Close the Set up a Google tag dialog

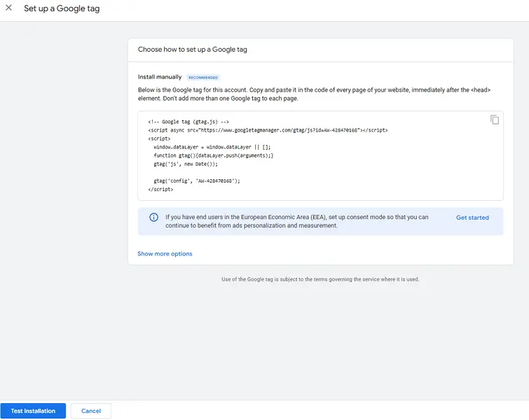[9, 8]
